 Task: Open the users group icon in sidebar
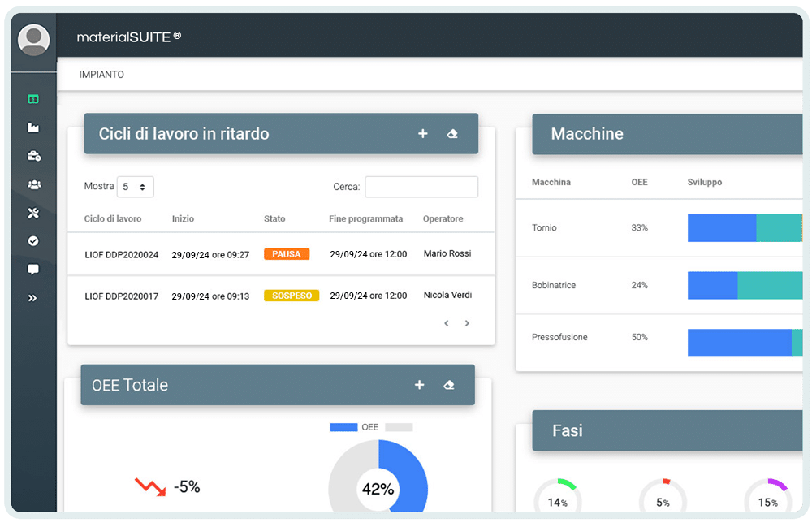(x=33, y=184)
